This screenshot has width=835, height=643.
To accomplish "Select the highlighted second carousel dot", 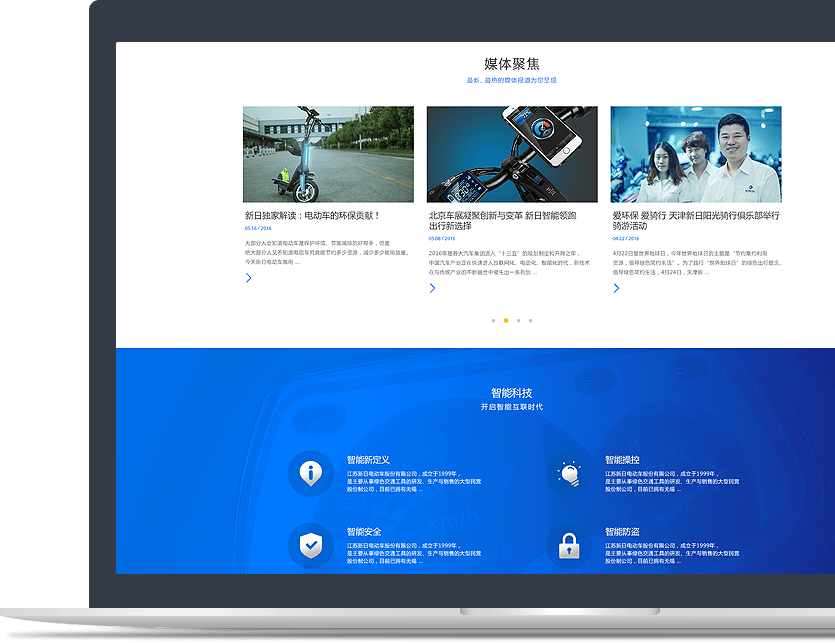I will click(x=504, y=321).
